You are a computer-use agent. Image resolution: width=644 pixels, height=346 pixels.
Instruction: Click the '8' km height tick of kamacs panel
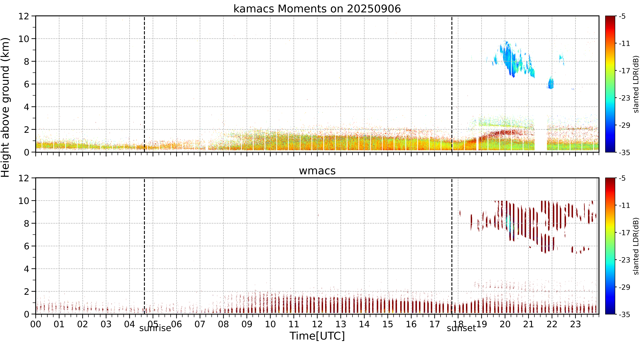tap(26, 61)
